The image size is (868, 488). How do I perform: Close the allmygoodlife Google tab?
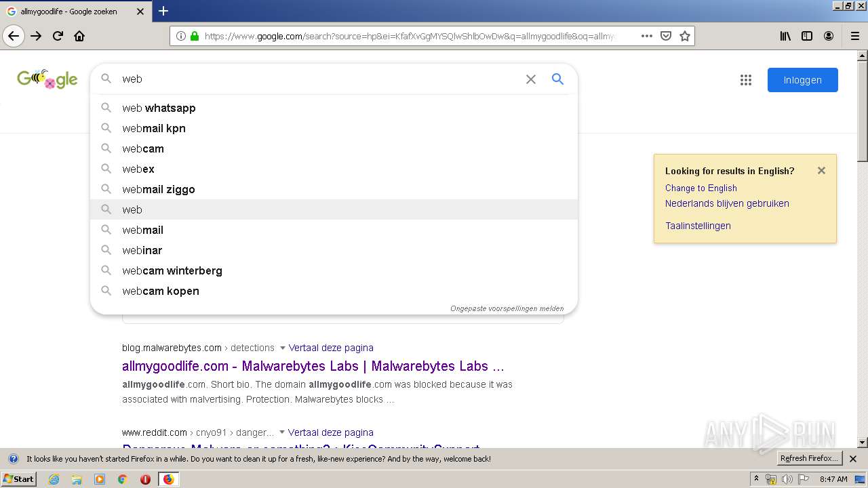(140, 12)
